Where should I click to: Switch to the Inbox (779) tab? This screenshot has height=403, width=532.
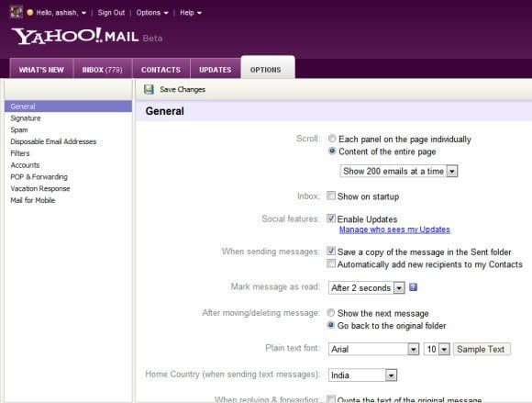pos(103,69)
